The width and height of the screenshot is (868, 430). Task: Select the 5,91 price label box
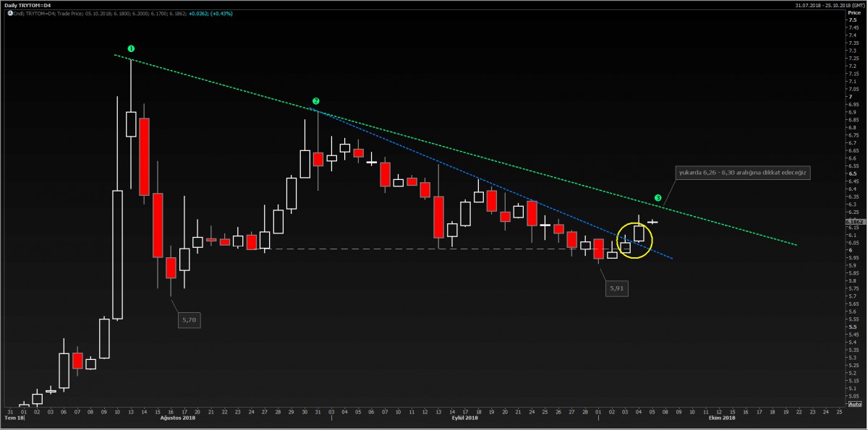click(x=616, y=288)
